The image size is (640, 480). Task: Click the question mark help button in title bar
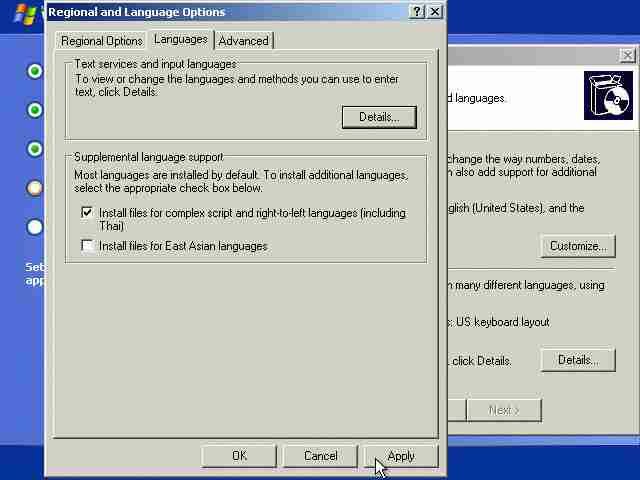[x=417, y=12]
